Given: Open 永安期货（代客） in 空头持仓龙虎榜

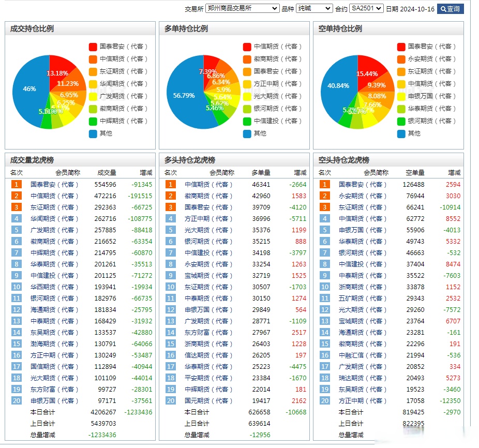Looking at the screenshot, I should pyautogui.click(x=363, y=196).
